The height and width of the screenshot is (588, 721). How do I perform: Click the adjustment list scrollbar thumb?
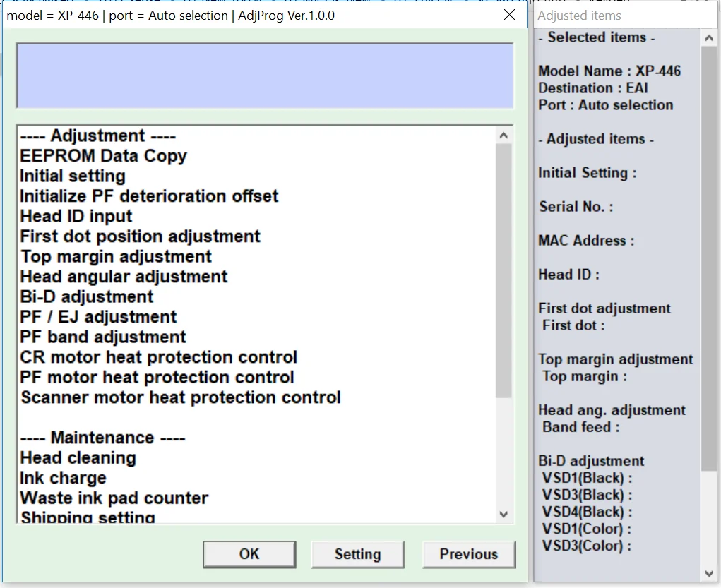pyautogui.click(x=503, y=271)
